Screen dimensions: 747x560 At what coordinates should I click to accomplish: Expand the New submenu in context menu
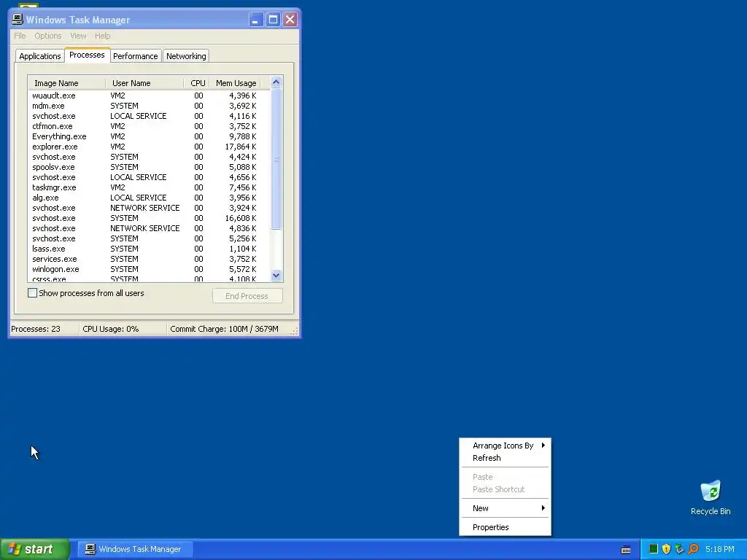(x=505, y=508)
